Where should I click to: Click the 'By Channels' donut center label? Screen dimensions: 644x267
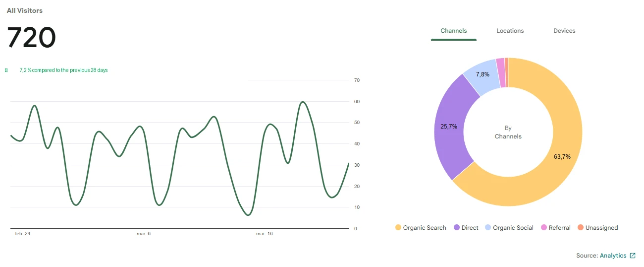508,132
